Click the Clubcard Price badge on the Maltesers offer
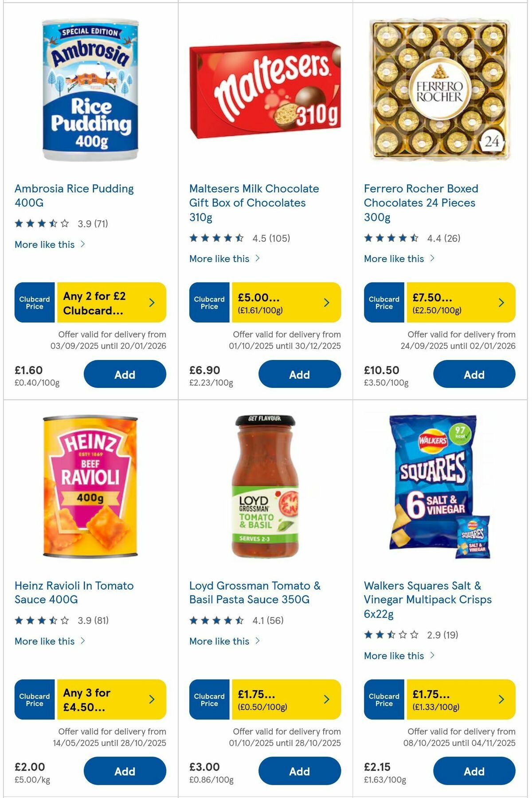This screenshot has width=532, height=798. 209,302
